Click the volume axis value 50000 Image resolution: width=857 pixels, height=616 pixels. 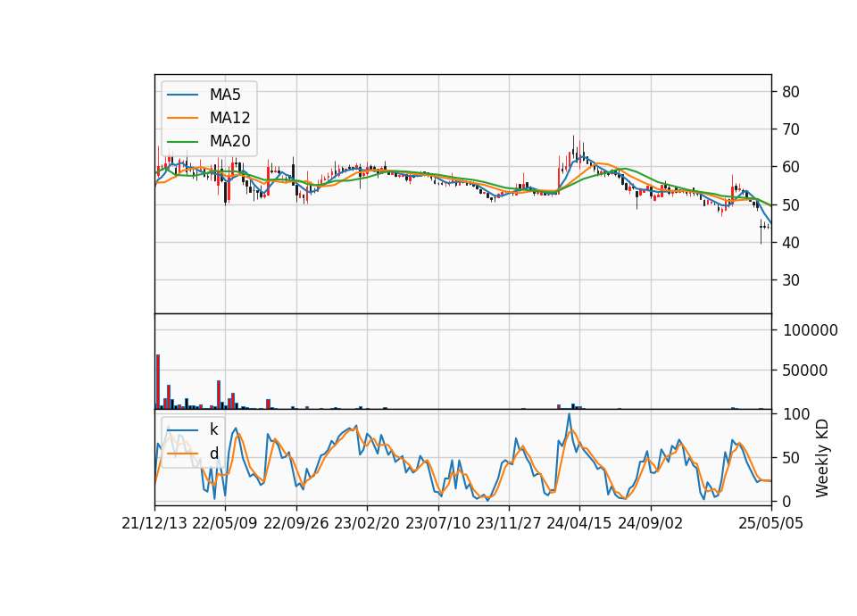[805, 370]
